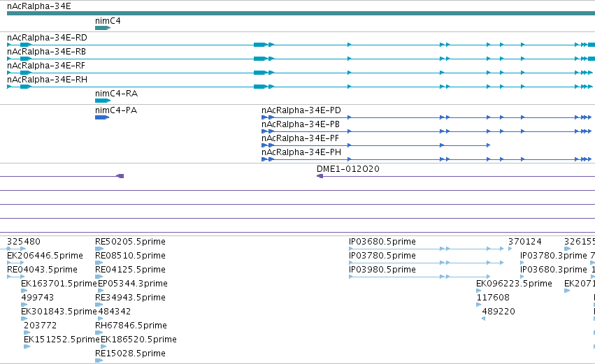595x364 pixels.
Task: Open EST RH67846.5prime
Action: click(131, 326)
